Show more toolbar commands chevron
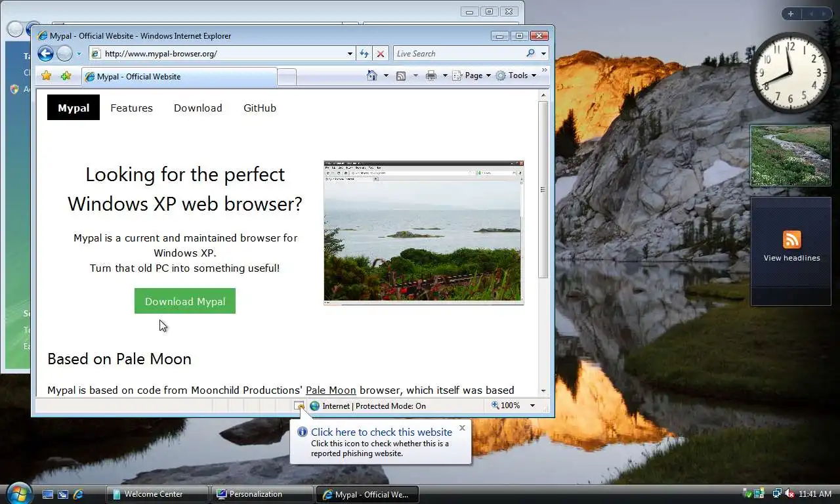This screenshot has height=504, width=840. [544, 70]
